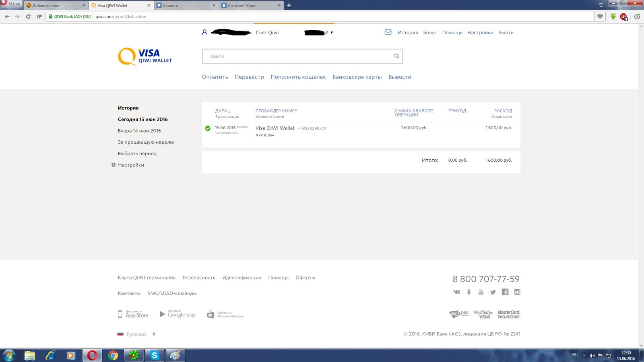Image resolution: width=644 pixels, height=362 pixels.
Task: Open QIWI Facebook page icon
Action: pyautogui.click(x=505, y=292)
